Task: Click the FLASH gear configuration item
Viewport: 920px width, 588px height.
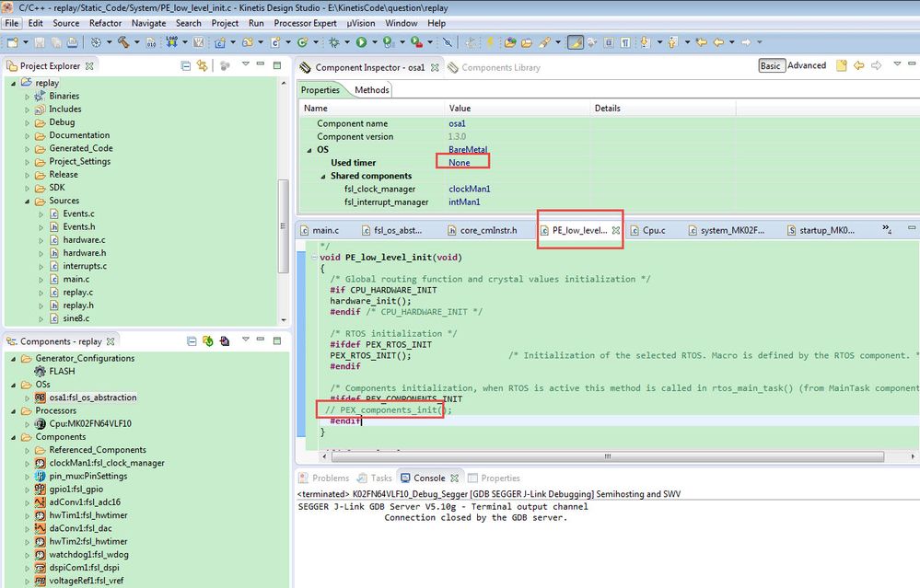Action: coord(54,371)
